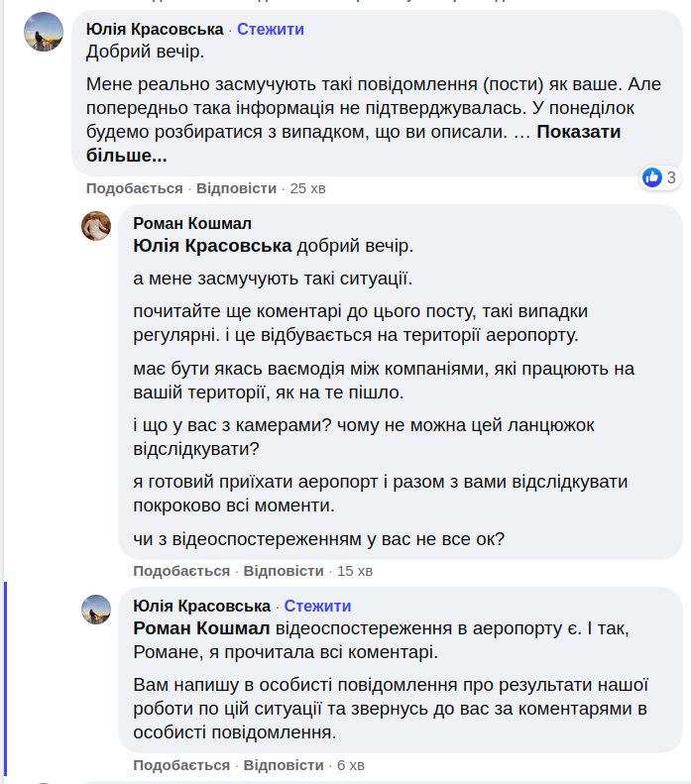Image resolution: width=691 pixels, height=784 pixels.
Task: Like Роман Кошмал's comment with Подобається
Action: pos(181,571)
